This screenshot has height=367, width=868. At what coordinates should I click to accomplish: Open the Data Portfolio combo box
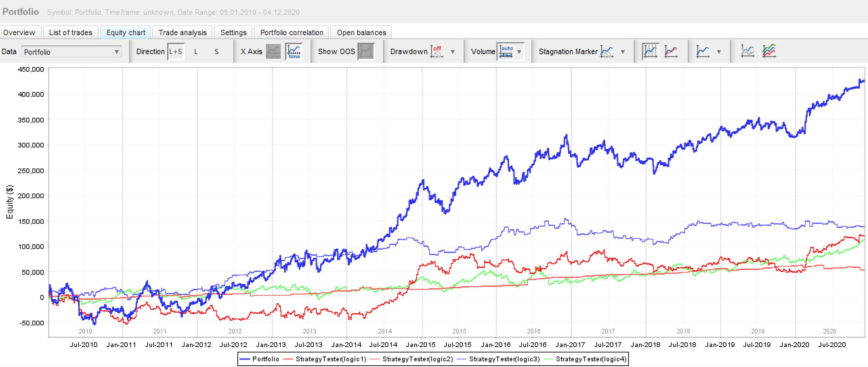point(71,52)
